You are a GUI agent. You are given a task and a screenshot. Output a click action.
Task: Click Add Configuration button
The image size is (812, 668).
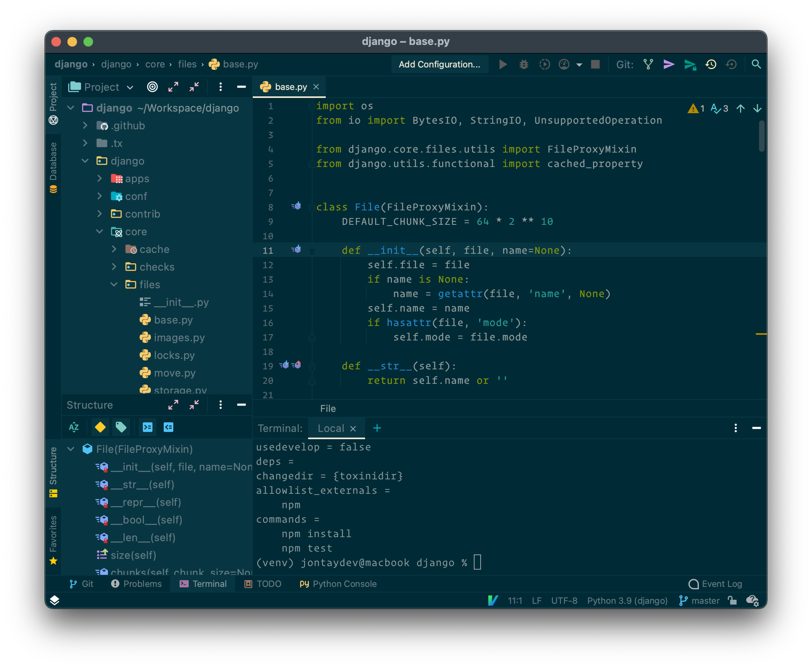click(x=439, y=64)
